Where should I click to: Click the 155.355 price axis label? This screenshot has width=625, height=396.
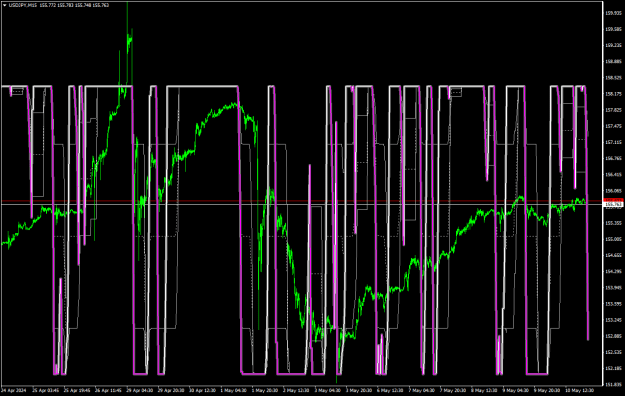[613, 223]
